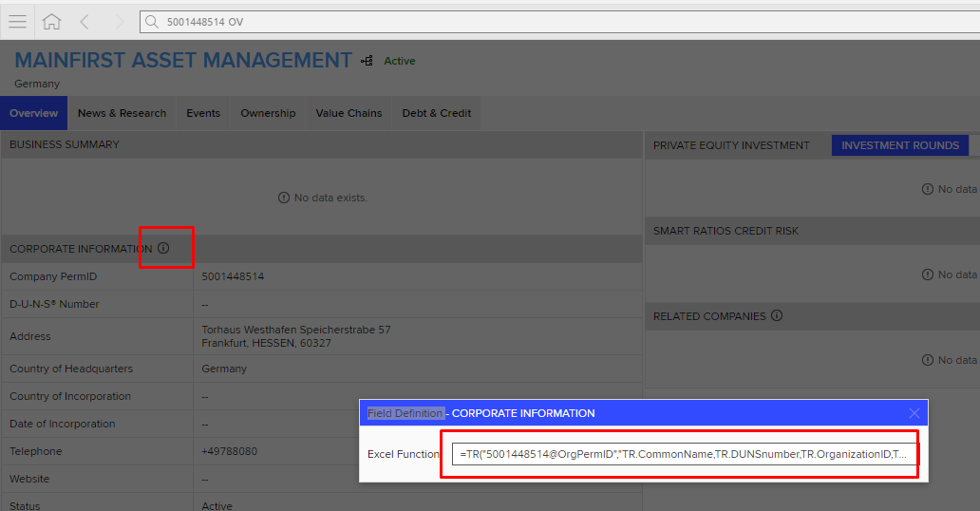Click the Corporate Information info icon
This screenshot has width=980, height=511.
click(x=163, y=248)
